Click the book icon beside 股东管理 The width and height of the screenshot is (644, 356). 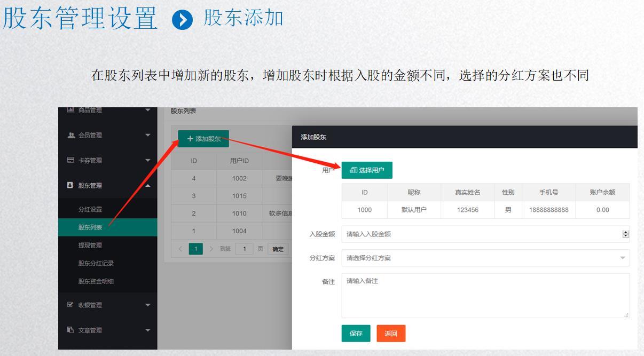pyautogui.click(x=70, y=185)
